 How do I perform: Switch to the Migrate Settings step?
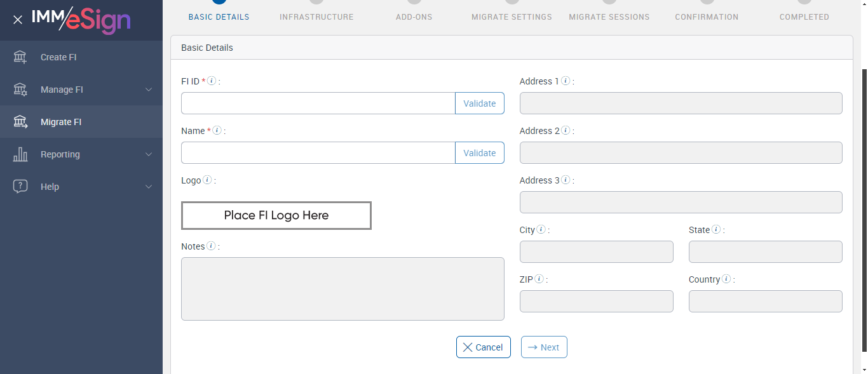click(x=512, y=17)
